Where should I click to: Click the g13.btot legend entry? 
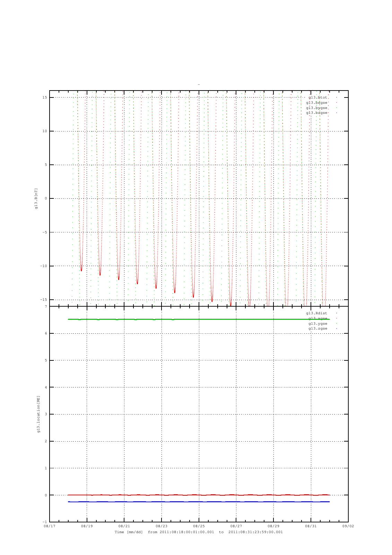pyautogui.click(x=318, y=97)
